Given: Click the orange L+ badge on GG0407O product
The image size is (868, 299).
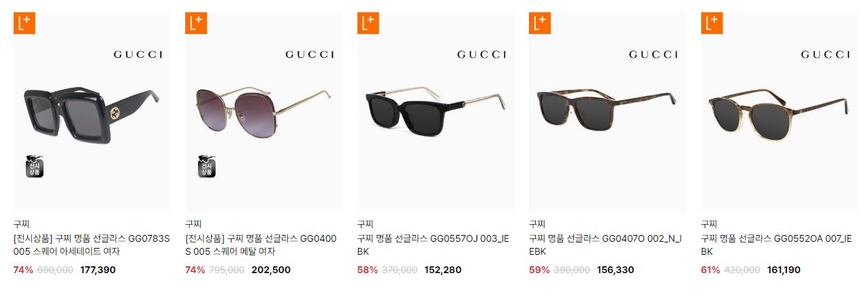Looking at the screenshot, I should 539,23.
